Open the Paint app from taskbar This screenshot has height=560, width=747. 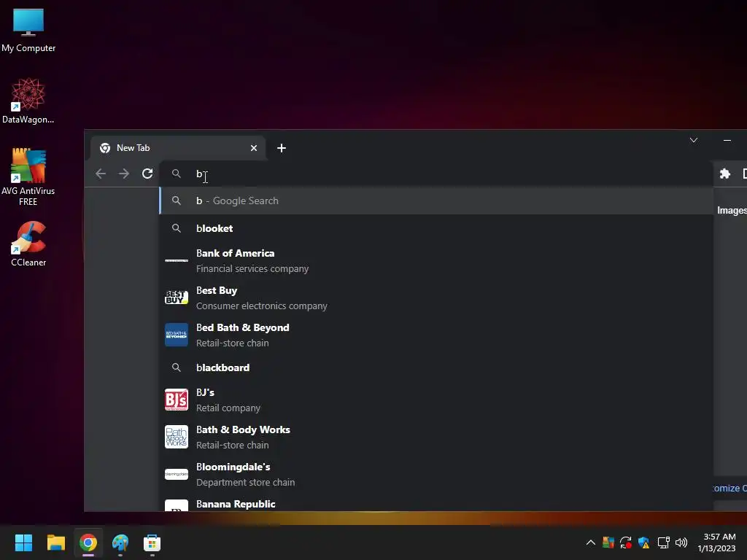coord(120,542)
